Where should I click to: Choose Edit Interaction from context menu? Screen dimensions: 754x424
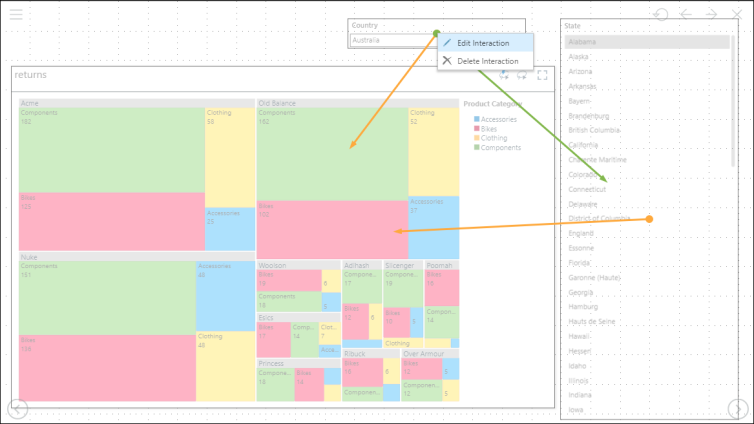coord(483,43)
